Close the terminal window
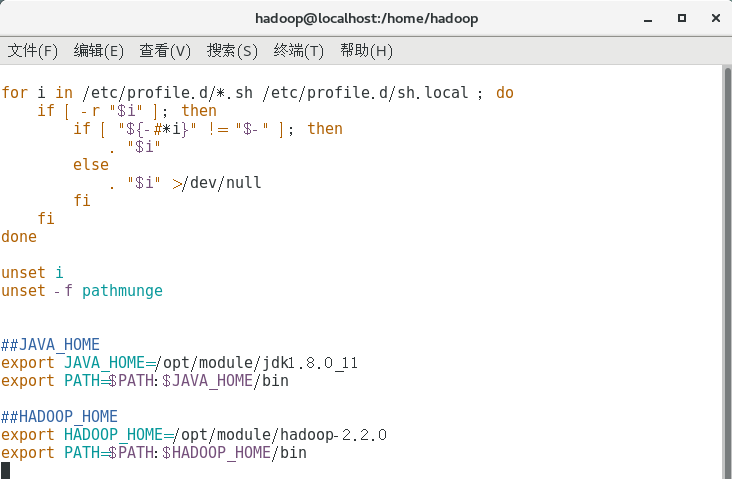Viewport: 732px width, 479px height. point(716,18)
